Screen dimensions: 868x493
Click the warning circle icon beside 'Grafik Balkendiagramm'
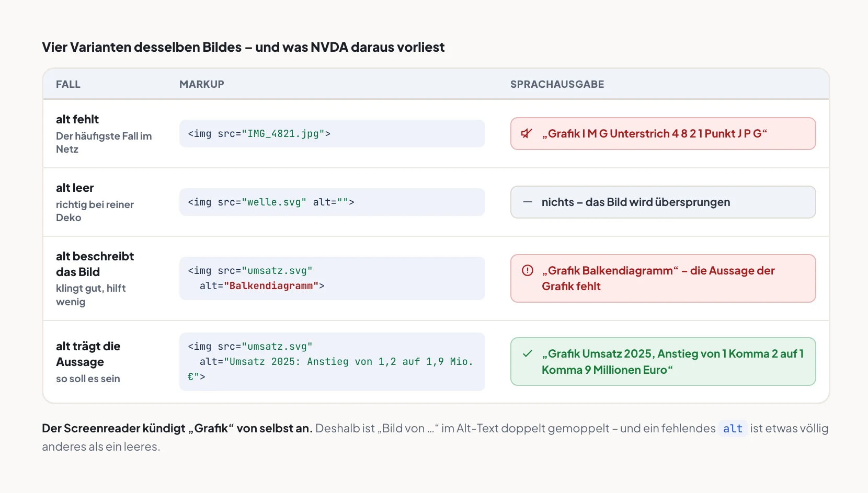click(528, 270)
